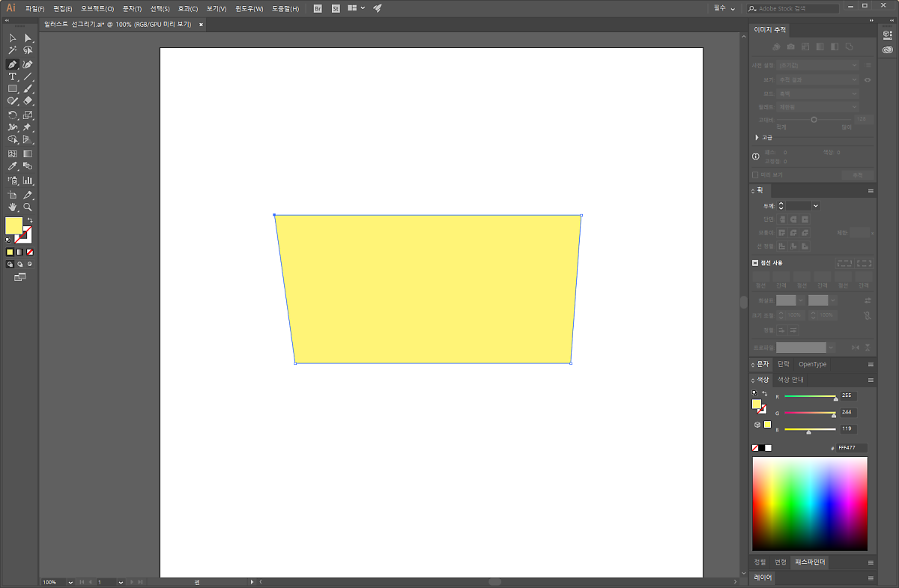Viewport: 899px width, 588px height.
Task: Open the 효과(C) menu
Action: point(187,9)
